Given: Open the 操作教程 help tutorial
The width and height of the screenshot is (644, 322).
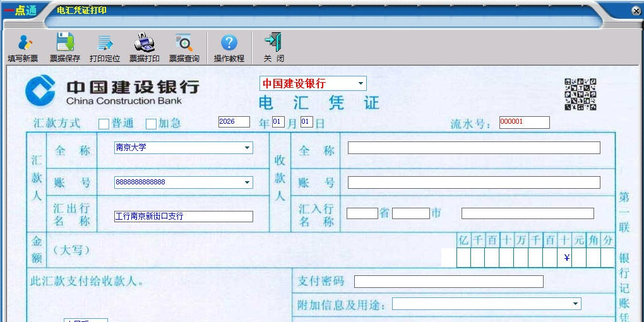Looking at the screenshot, I should tap(229, 47).
